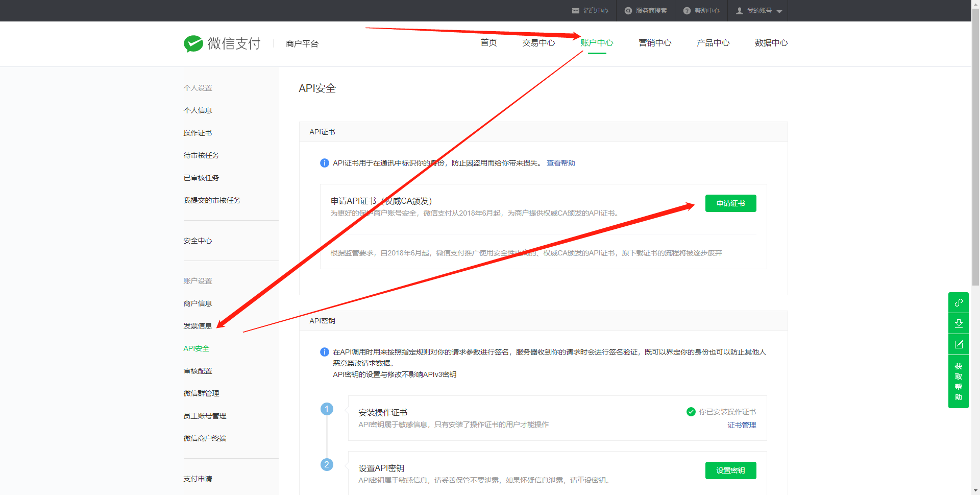Click the 设置API密钥 step title
The image size is (980, 495).
coord(381,468)
